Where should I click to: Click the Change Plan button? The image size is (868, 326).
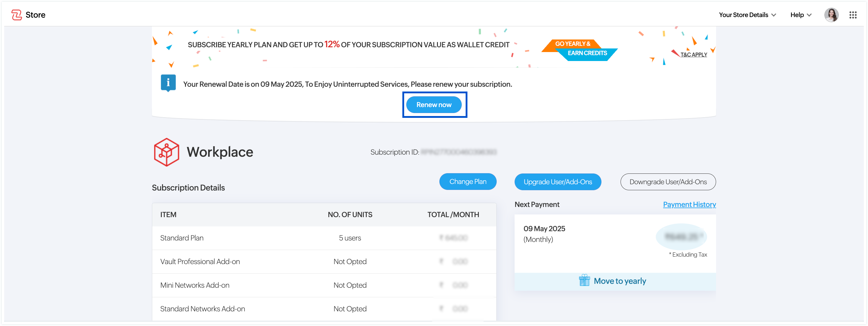point(467,182)
